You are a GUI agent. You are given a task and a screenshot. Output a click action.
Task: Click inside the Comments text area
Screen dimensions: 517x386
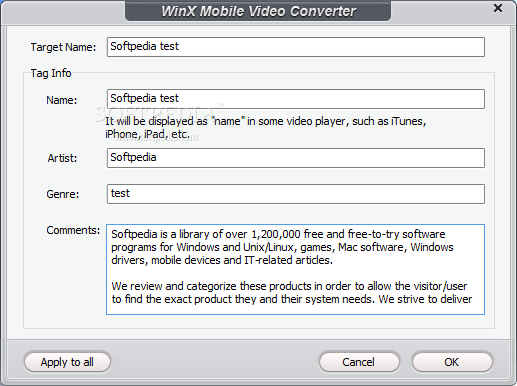pos(295,269)
